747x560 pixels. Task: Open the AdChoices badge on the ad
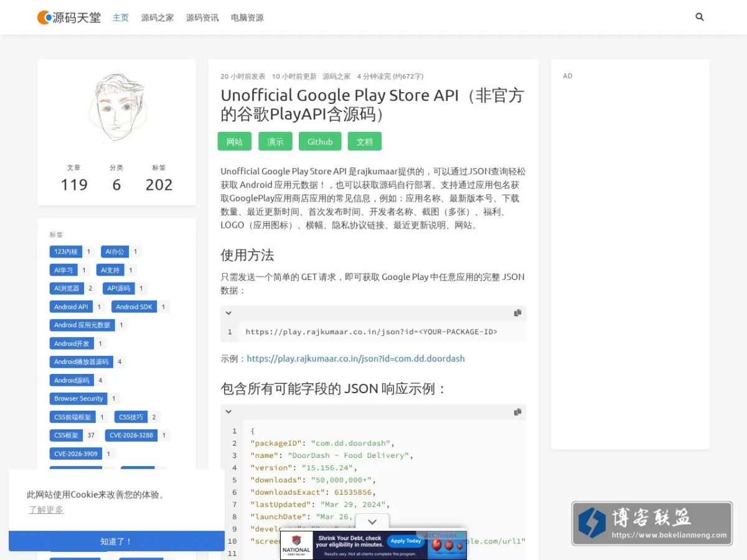pyautogui.click(x=444, y=535)
